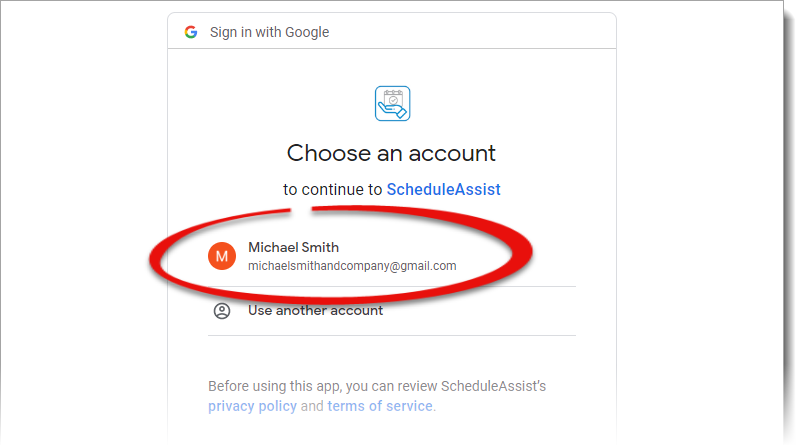803x446 pixels.
Task: Select Use another account option
Action: click(315, 311)
